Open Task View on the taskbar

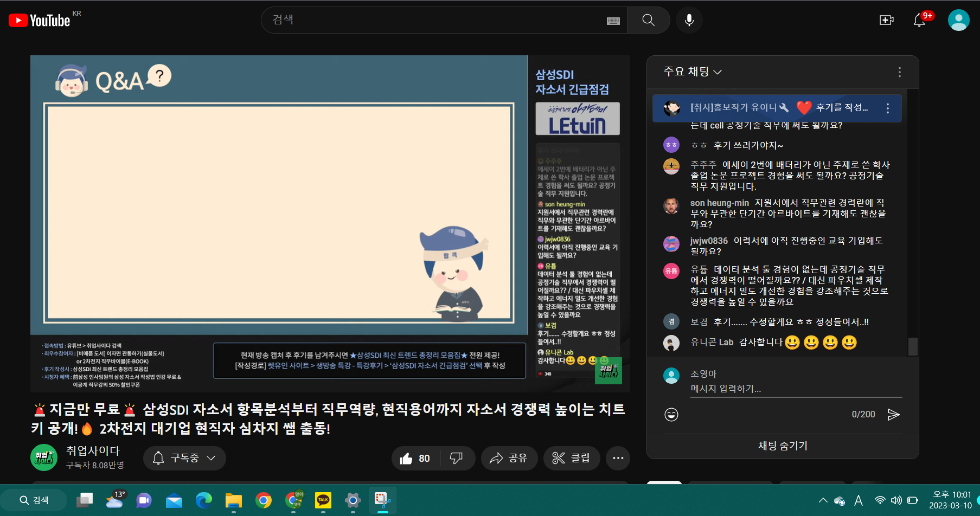coord(84,500)
